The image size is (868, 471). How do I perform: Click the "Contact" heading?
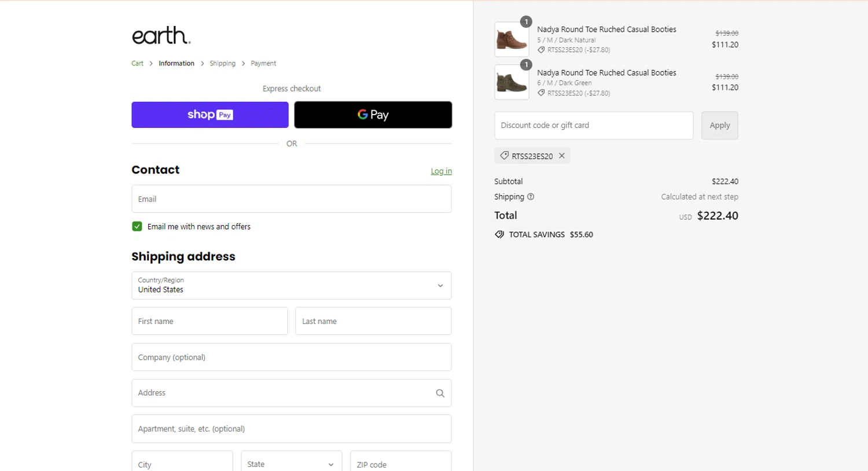pyautogui.click(x=156, y=170)
